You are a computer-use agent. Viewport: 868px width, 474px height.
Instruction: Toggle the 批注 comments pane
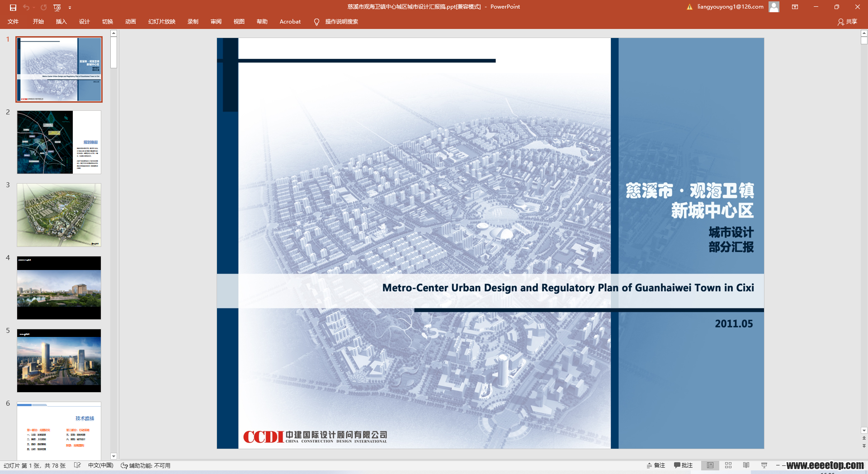tap(683, 465)
